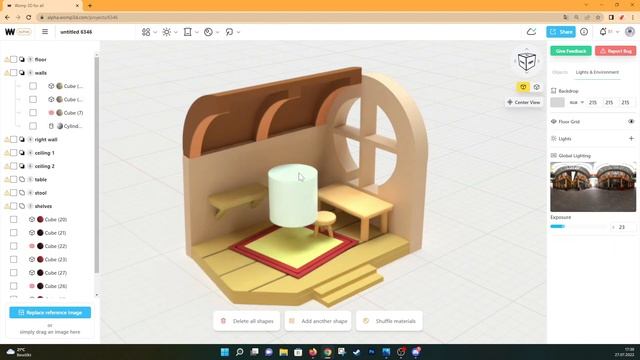The width and height of the screenshot is (640, 360).
Task: Check the Cube (20) checkbox
Action: coord(13,220)
